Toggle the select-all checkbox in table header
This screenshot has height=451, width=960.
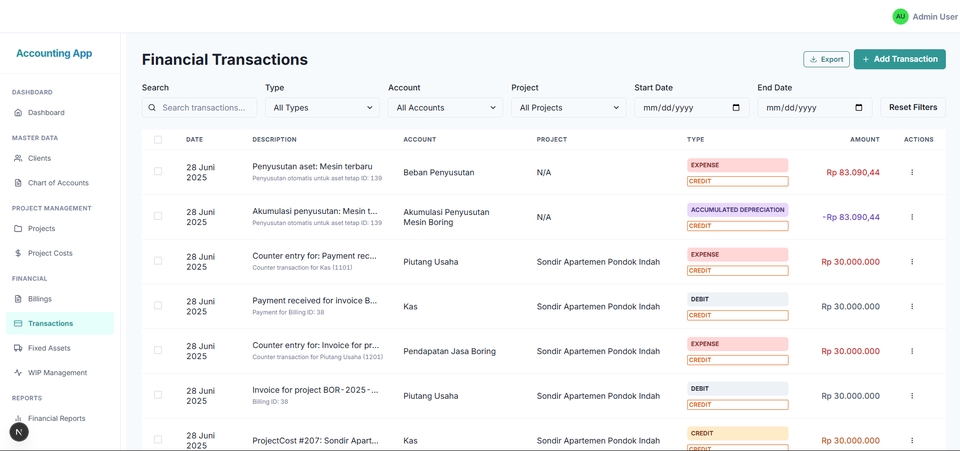[158, 140]
